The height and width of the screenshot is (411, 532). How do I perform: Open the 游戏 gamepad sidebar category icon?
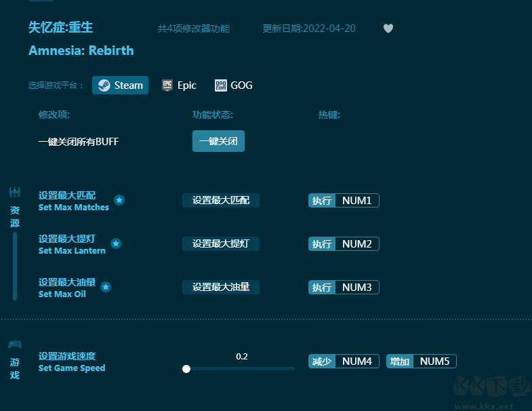[x=14, y=344]
